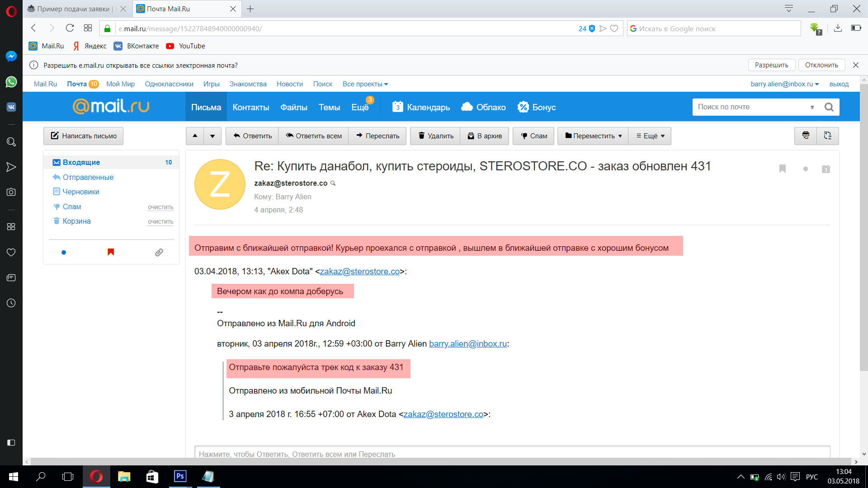Screen dimensions: 868x488
Task: Open Cloud (Облако) service
Action: coord(483,107)
